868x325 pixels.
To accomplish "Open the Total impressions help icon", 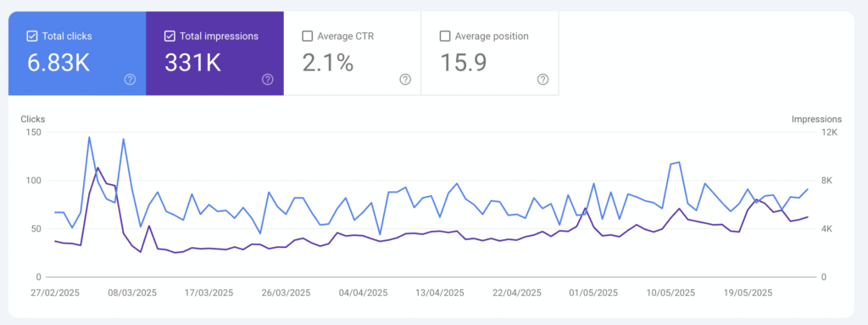I will click(x=267, y=79).
